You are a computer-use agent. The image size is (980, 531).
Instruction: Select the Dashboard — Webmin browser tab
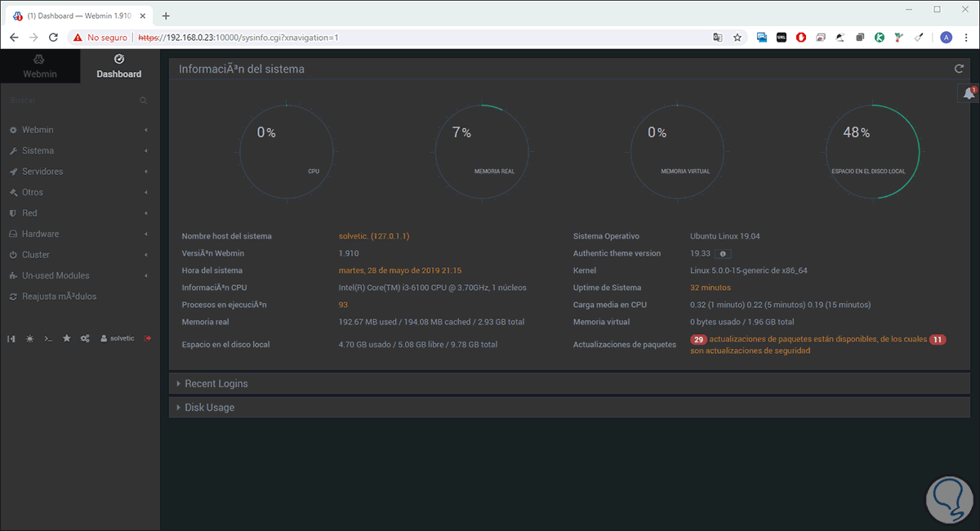[x=79, y=16]
